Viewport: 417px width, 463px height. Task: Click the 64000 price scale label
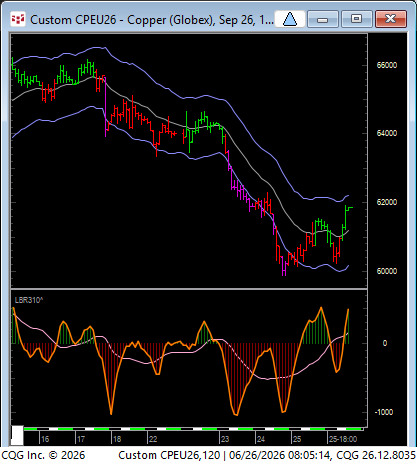pos(387,133)
